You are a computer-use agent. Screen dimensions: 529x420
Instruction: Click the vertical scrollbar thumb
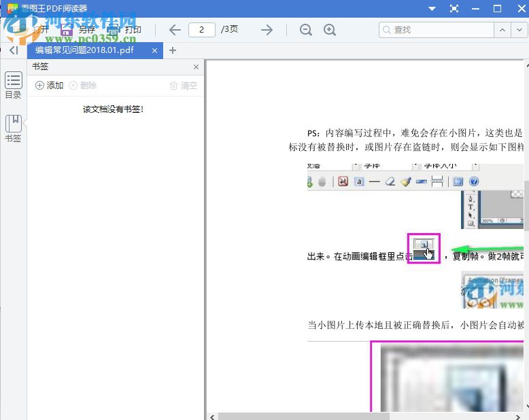[526, 206]
